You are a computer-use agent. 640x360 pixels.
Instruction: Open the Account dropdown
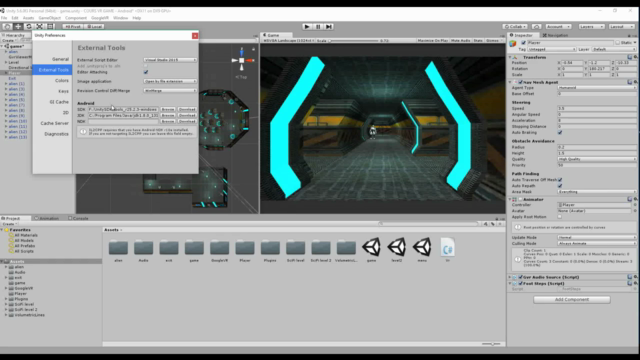(558, 27)
